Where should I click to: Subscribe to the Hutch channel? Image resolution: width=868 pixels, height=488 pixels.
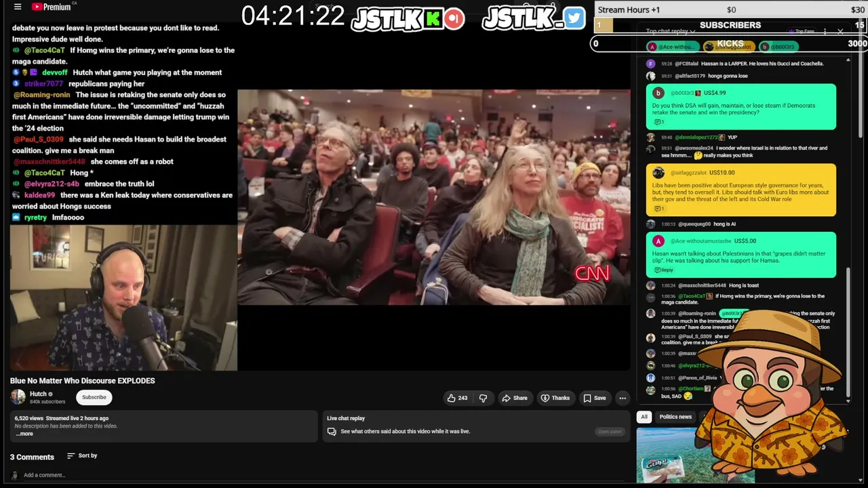click(94, 397)
